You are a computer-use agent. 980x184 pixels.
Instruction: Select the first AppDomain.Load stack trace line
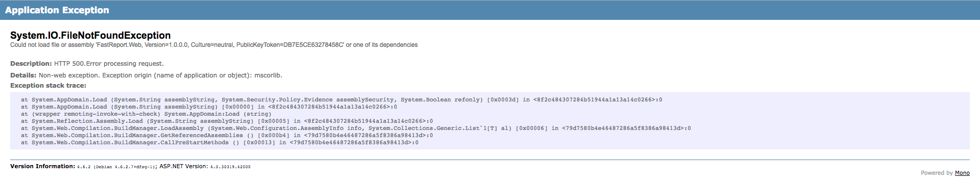tap(341, 100)
